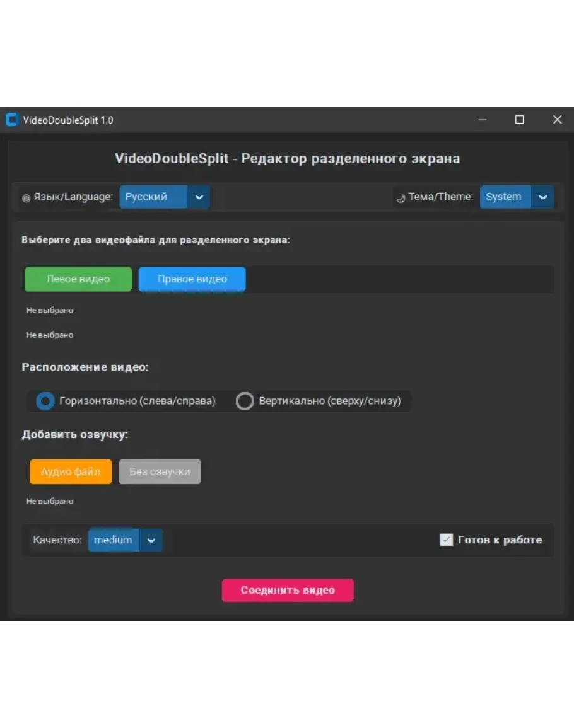The width and height of the screenshot is (574, 728).
Task: Toggle the Готов к работе checkbox
Action: pyautogui.click(x=446, y=540)
